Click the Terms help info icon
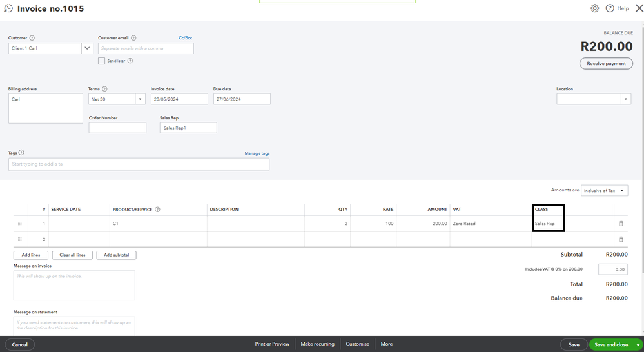 coord(104,89)
